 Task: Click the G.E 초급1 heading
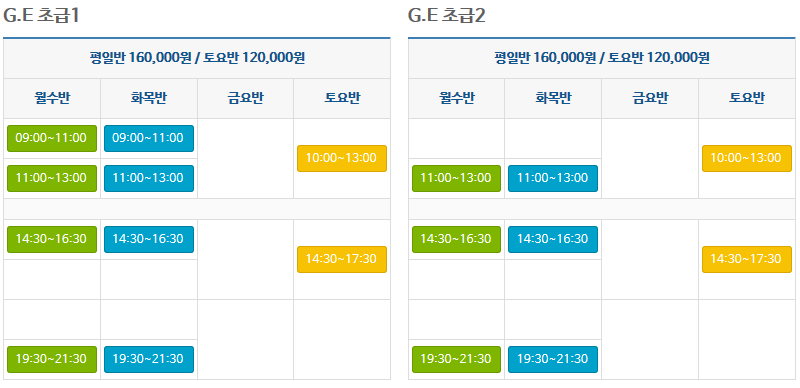tap(42, 16)
